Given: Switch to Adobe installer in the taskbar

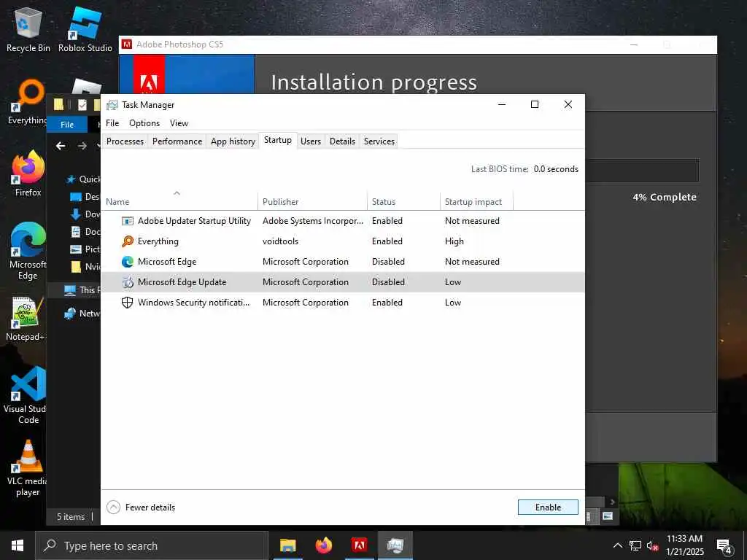Looking at the screenshot, I should coord(359,545).
